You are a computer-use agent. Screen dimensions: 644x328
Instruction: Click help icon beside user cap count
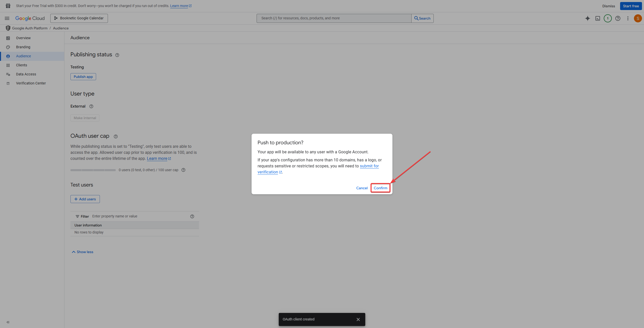183,170
